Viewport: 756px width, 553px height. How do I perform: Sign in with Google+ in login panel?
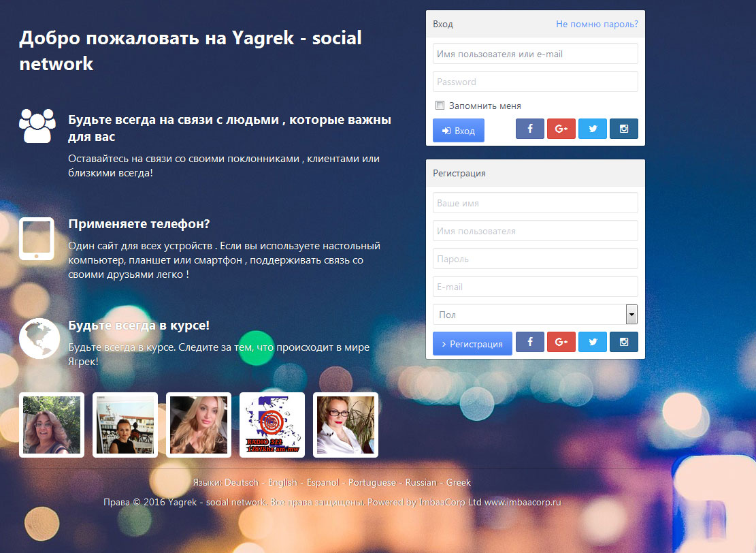[561, 129]
